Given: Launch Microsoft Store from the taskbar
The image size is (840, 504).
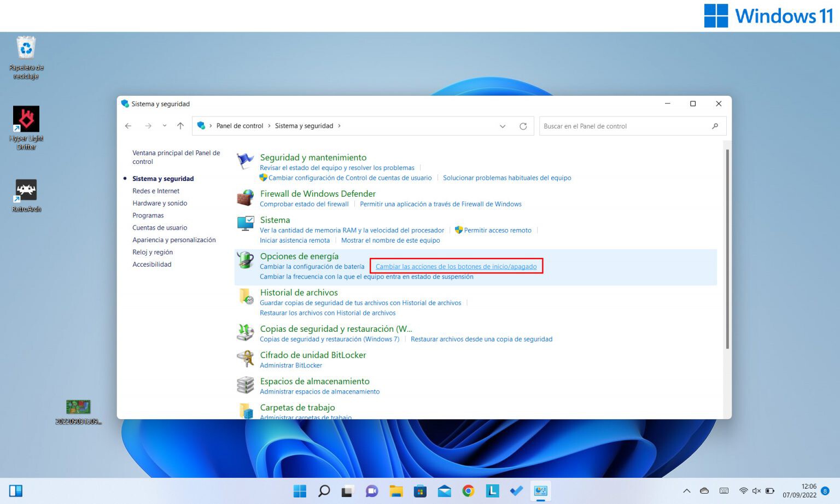Looking at the screenshot, I should pos(419,491).
